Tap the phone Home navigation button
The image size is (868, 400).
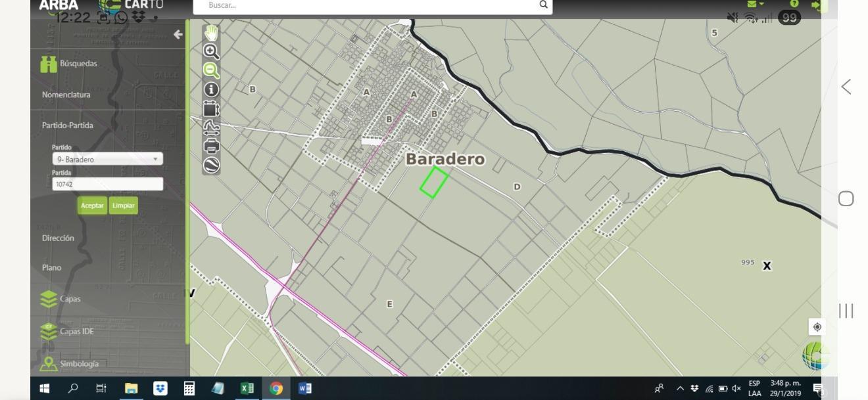pyautogui.click(x=846, y=199)
